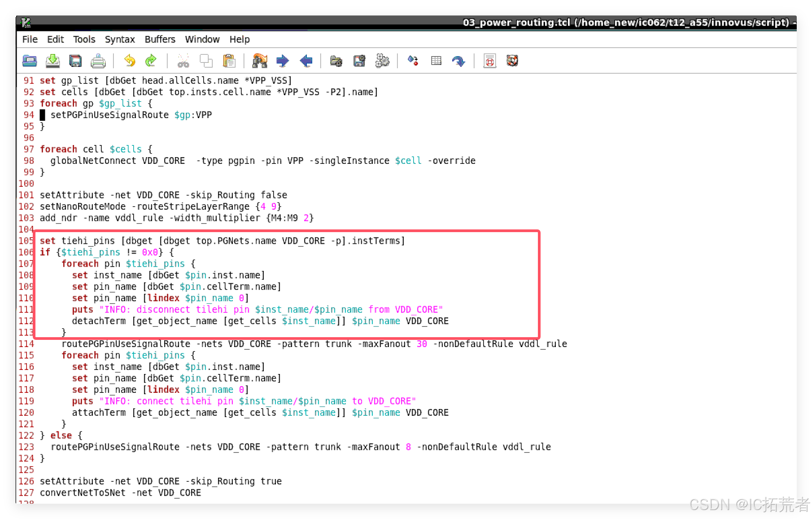Click 'vddl_rule' on line 103

pyautogui.click(x=139, y=218)
